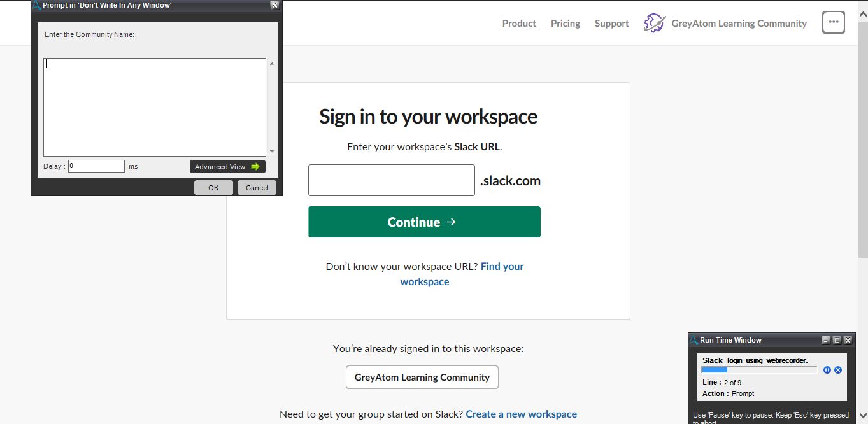The image size is (868, 424).
Task: Minimize the Run Time Window
Action: pos(826,340)
